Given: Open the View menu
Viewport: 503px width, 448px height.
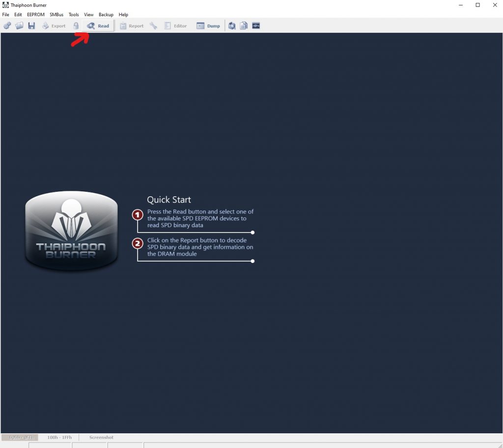Looking at the screenshot, I should (88, 14).
